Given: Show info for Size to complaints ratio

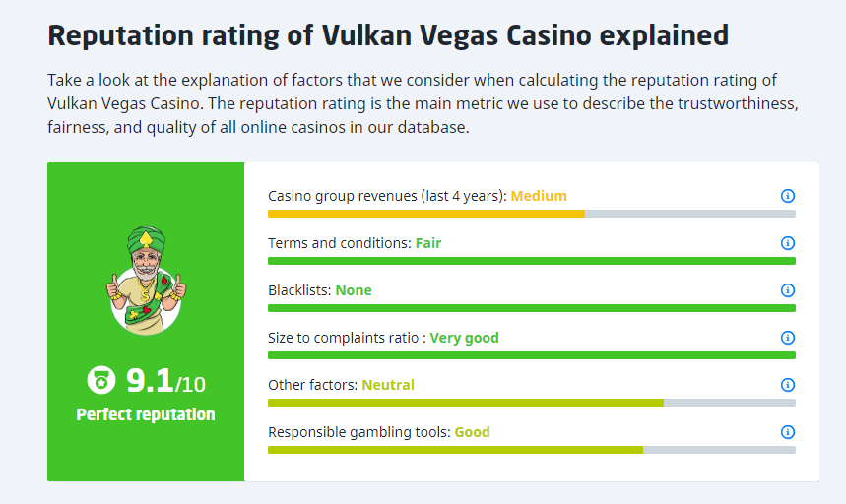Looking at the screenshot, I should coord(787,338).
